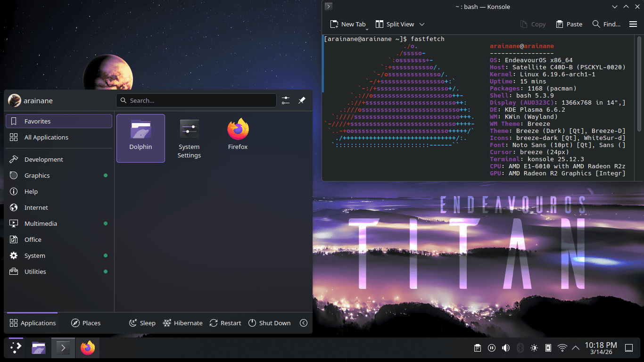Screen dimensions: 644x362
Task: Open the KDE Connect tray icon
Action: (548, 348)
